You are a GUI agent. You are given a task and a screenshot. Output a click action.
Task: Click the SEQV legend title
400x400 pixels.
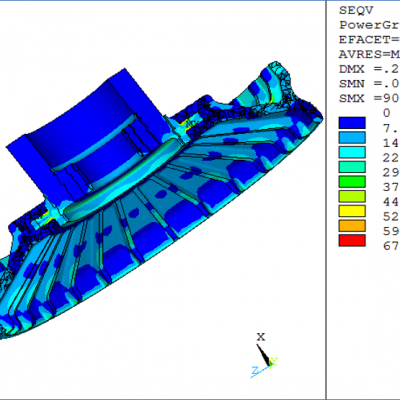pos(356,10)
